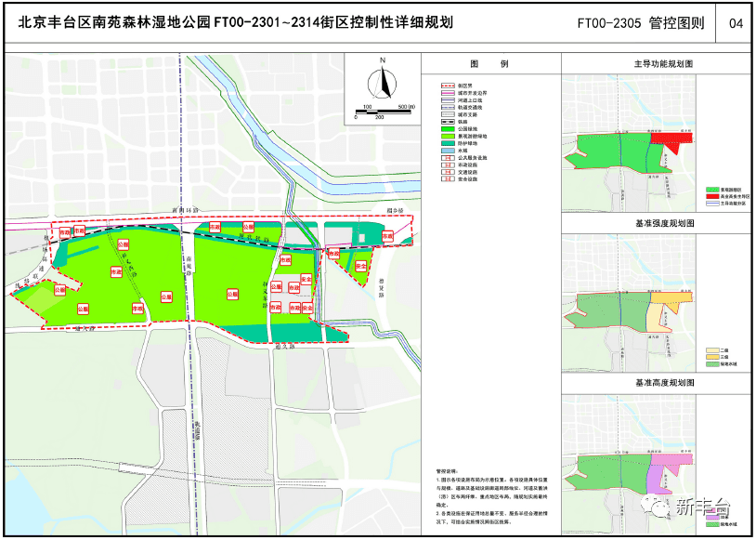Viewport: 756px width, 540px height.
Task: Click the 公园绿地 bright green legend swatch
Action: click(449, 129)
